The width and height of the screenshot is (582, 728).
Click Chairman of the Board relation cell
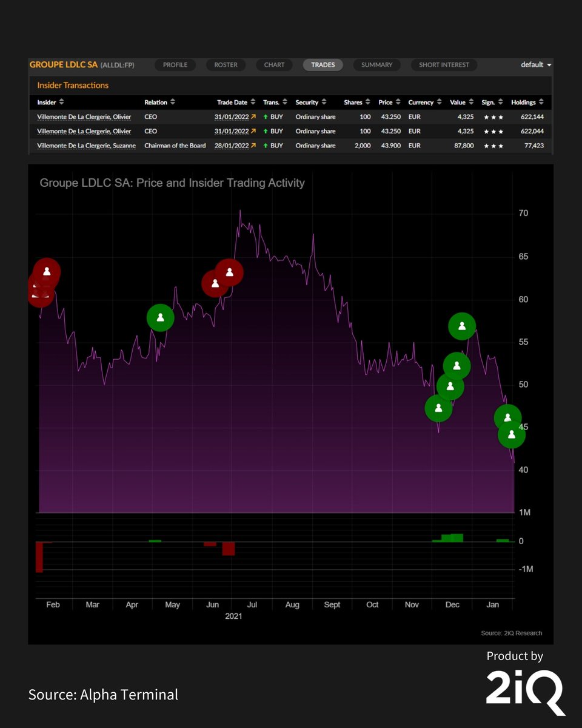pos(175,146)
